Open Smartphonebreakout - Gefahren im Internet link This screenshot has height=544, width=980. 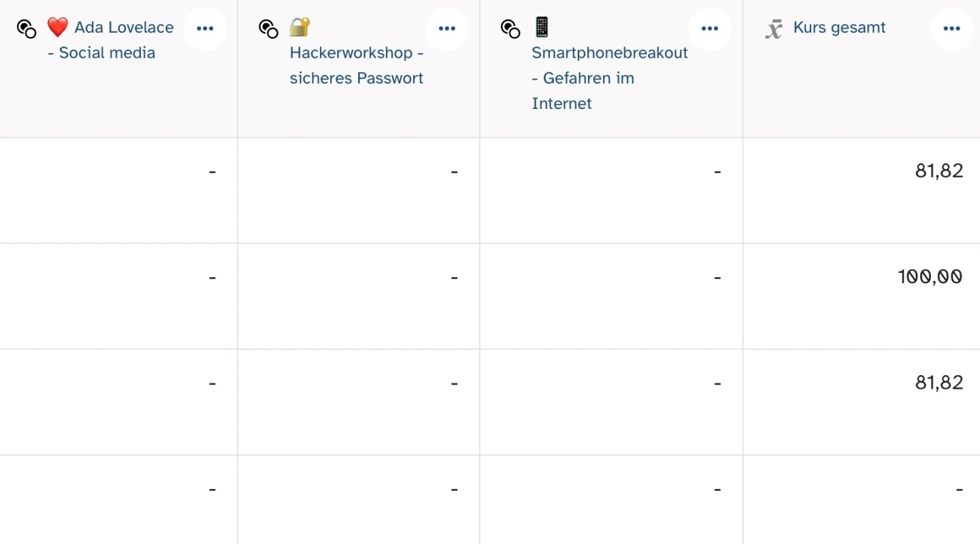(609, 78)
